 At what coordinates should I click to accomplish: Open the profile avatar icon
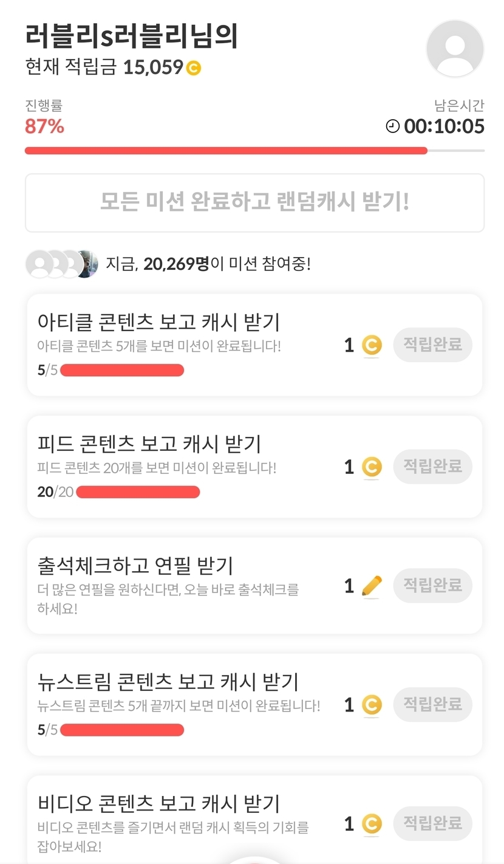coord(455,49)
